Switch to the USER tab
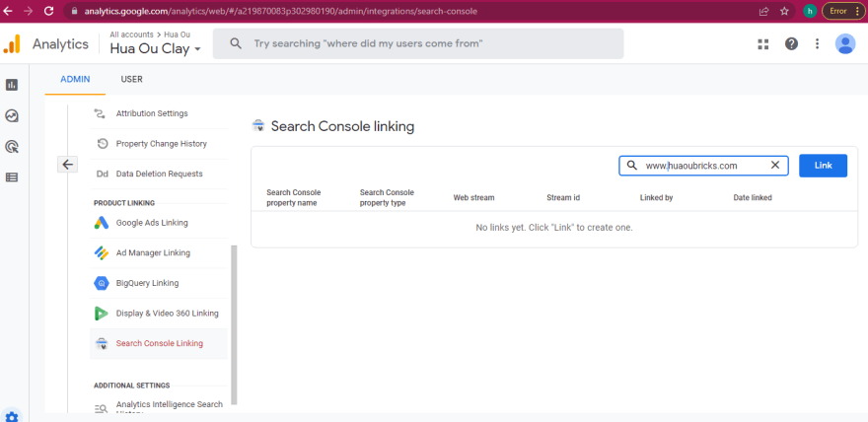 coord(132,79)
